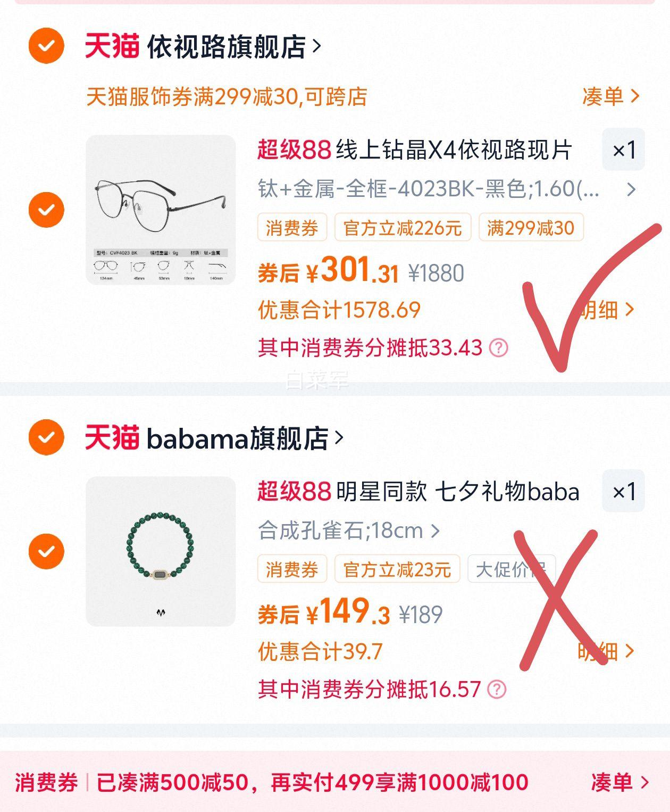Open 依视路旗舰店 store page chevron

(x=317, y=46)
